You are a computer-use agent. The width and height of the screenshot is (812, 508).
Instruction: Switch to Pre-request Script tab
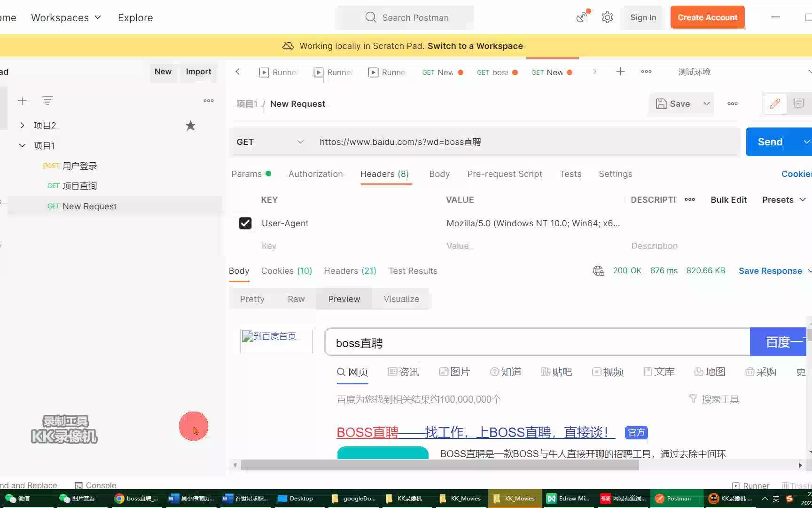coord(505,174)
